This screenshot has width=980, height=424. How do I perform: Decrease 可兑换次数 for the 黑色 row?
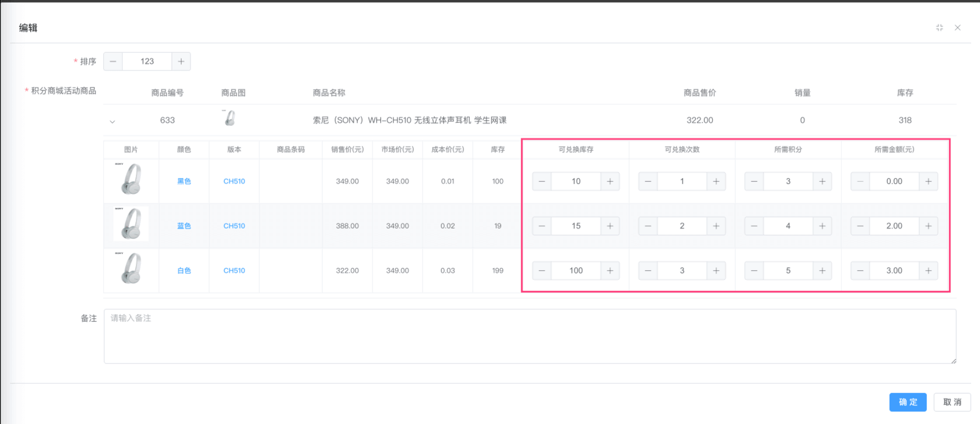648,182
